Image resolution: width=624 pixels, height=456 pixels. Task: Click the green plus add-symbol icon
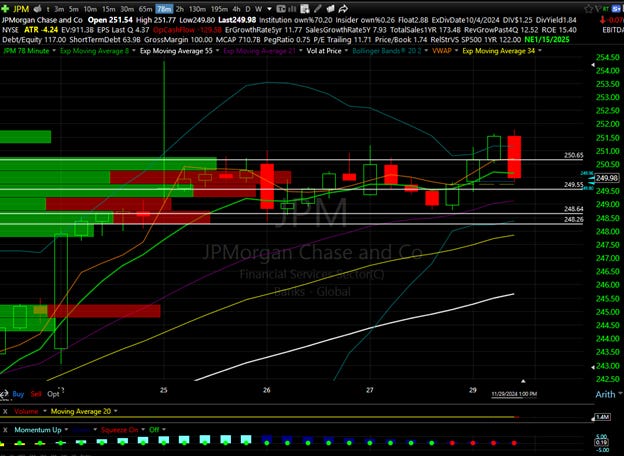pos(5,9)
